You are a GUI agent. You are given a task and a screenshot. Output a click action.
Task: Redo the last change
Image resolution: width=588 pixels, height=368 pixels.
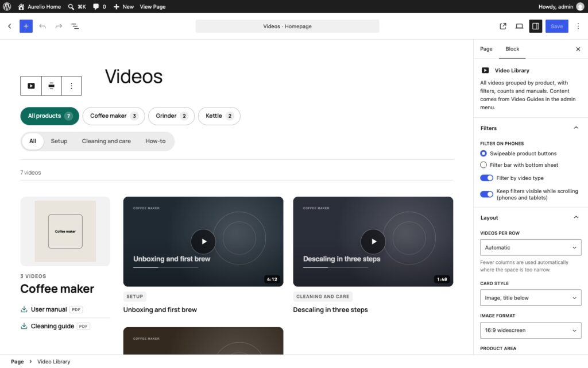click(x=59, y=26)
